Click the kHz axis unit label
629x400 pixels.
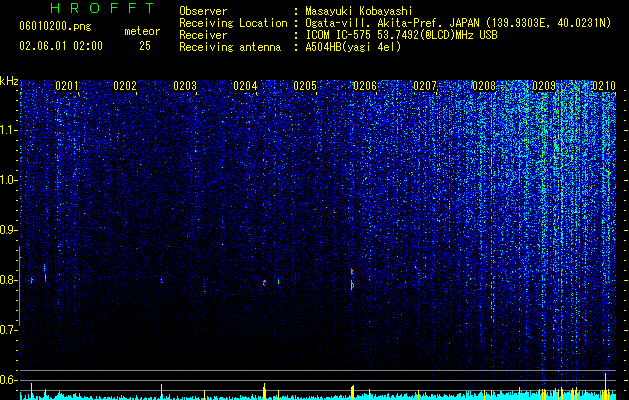tap(9, 81)
